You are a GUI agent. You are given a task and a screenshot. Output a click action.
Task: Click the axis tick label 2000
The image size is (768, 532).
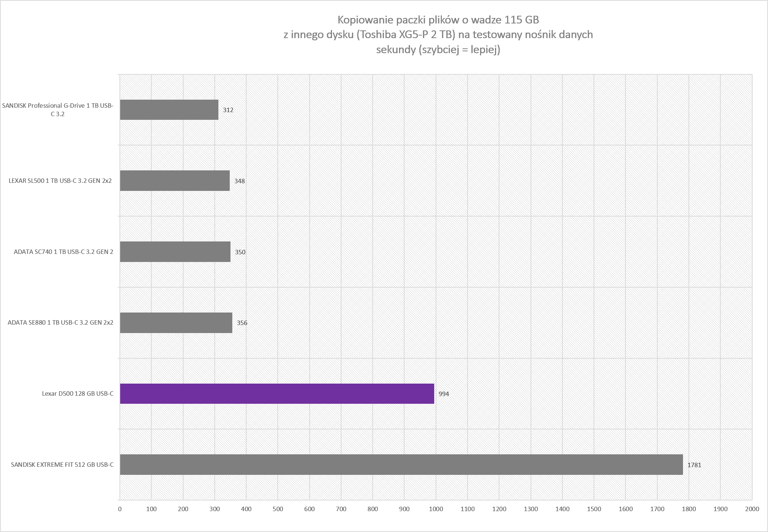click(752, 509)
